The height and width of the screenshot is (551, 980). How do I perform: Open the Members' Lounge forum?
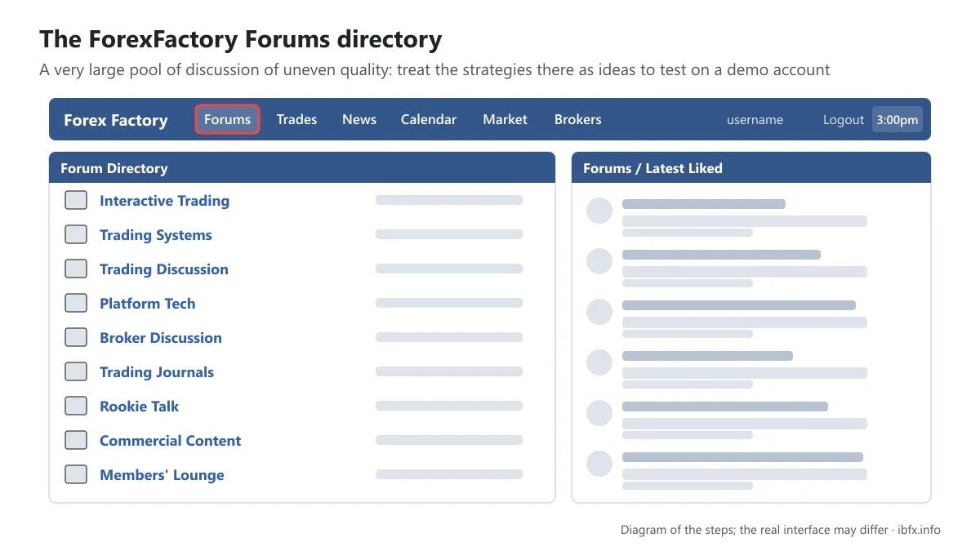point(162,475)
